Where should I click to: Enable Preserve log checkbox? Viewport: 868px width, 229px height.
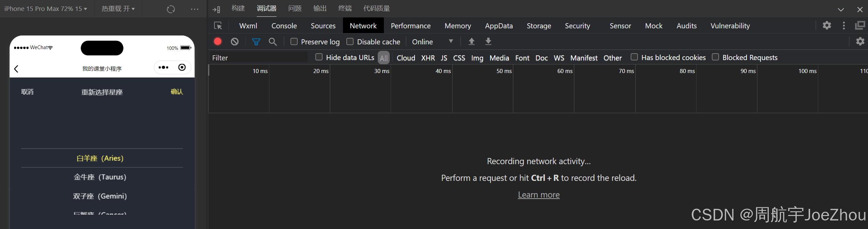294,42
